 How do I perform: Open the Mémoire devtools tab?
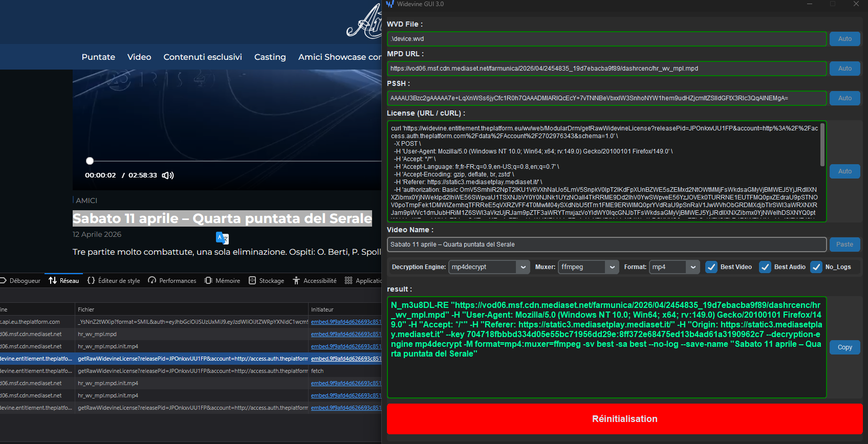(x=222, y=281)
